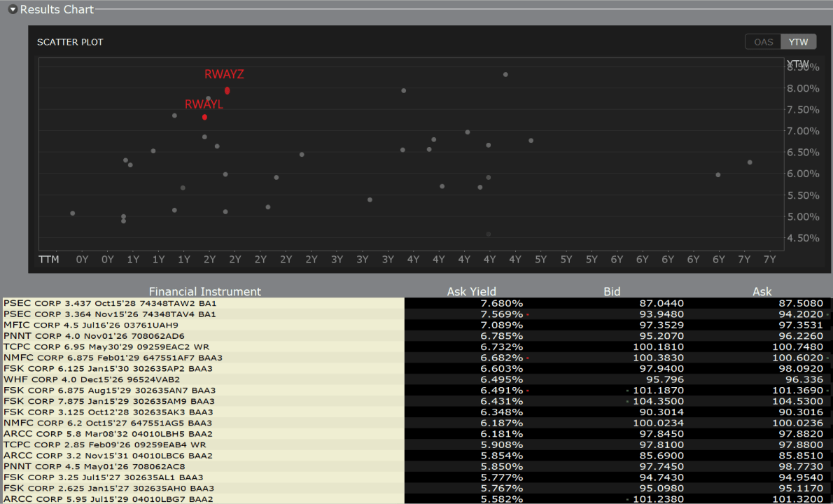Click the highest yield gray point near 8.5%

pyautogui.click(x=505, y=75)
